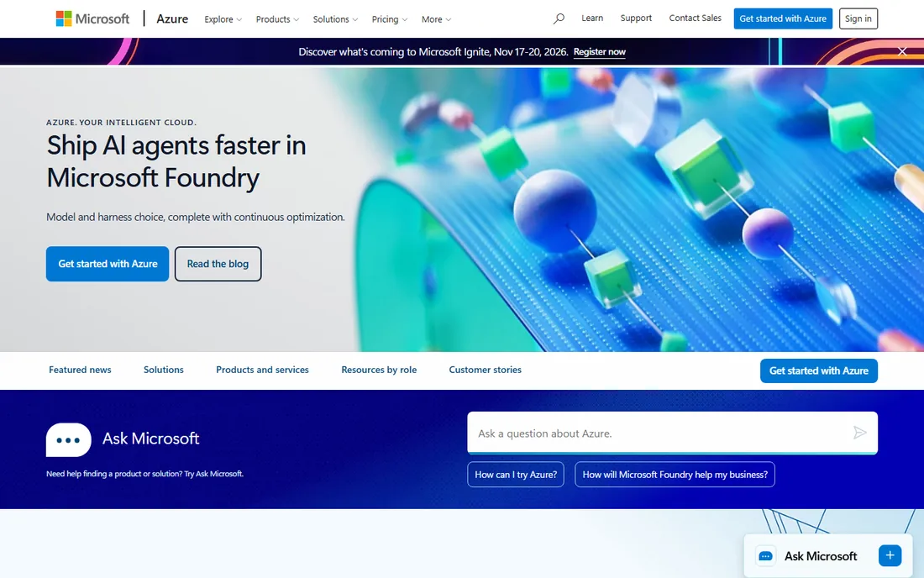Viewport: 924px width, 578px height.
Task: Select How can I try Azure? suggestion
Action: 516,475
